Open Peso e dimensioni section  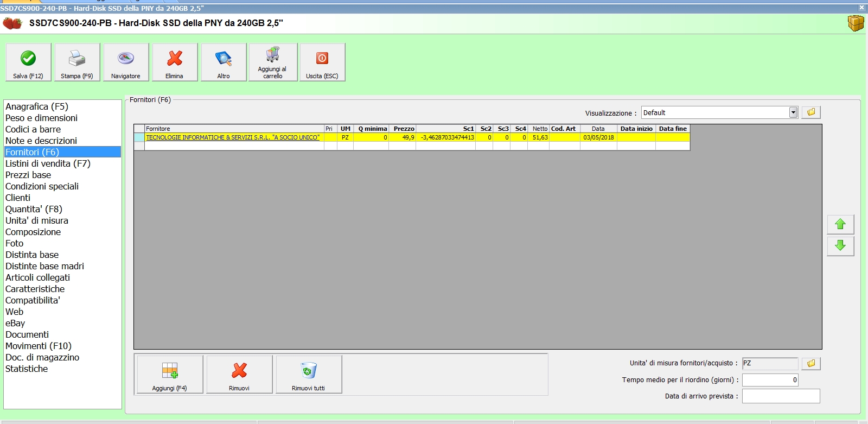click(x=62, y=118)
